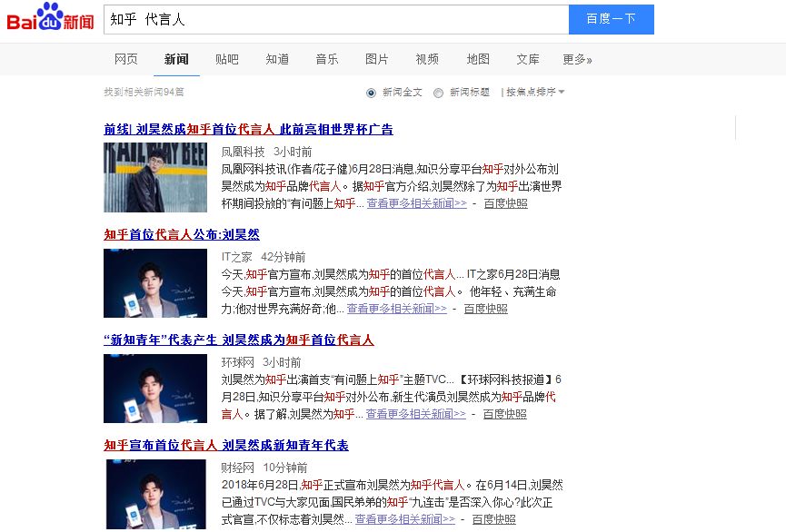The width and height of the screenshot is (786, 532).
Task: Open headline 知乎首位代言人公布:刘昊然
Action: point(182,234)
